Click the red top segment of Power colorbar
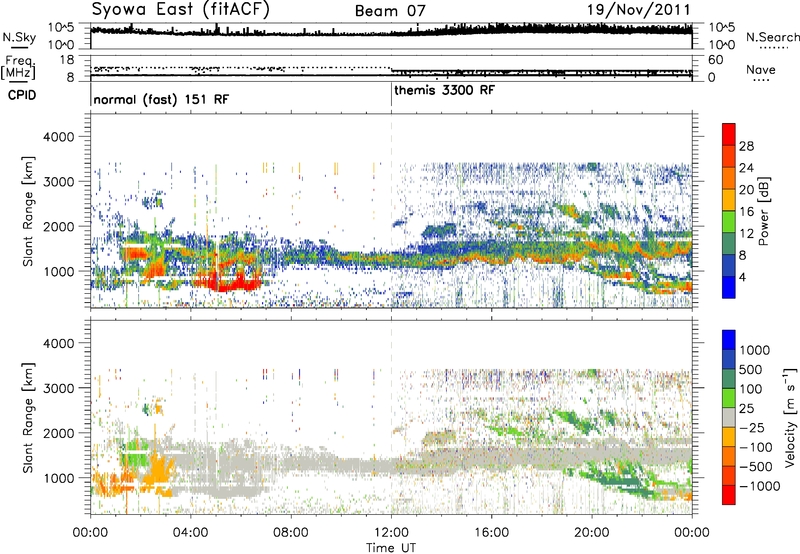Screen dimensions: 800x554 pyautogui.click(x=729, y=135)
